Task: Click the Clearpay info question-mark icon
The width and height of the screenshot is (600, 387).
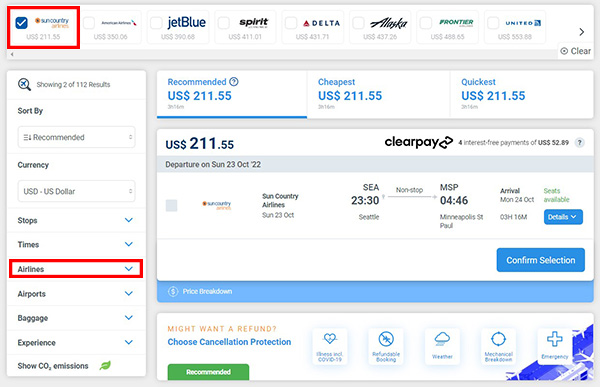Action: coord(580,142)
